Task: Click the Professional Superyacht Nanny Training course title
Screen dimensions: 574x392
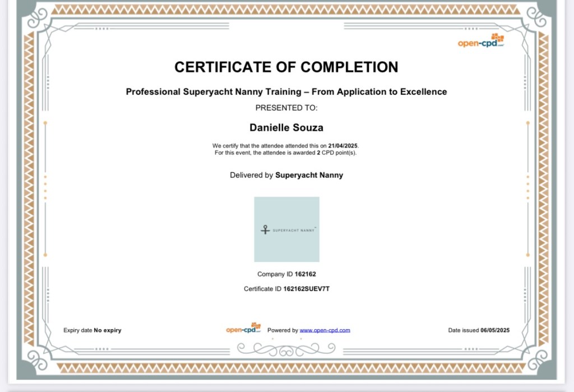Action: point(286,91)
